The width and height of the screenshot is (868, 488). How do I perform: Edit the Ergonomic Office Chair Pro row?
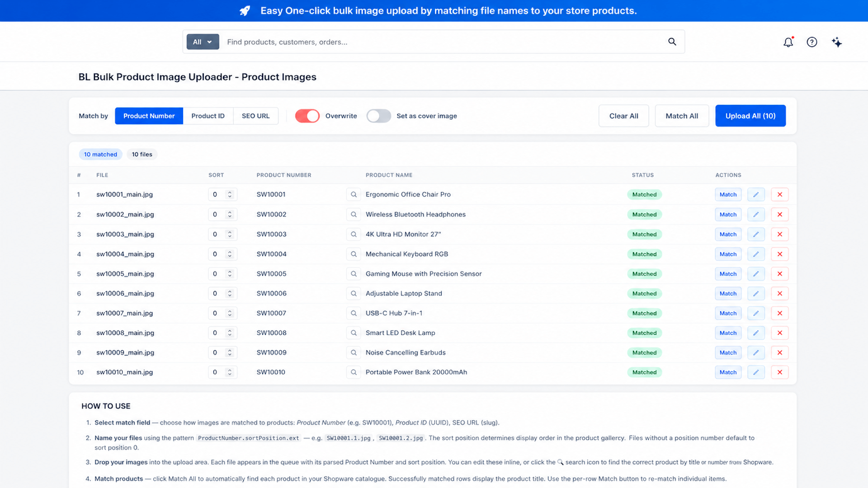pyautogui.click(x=756, y=194)
